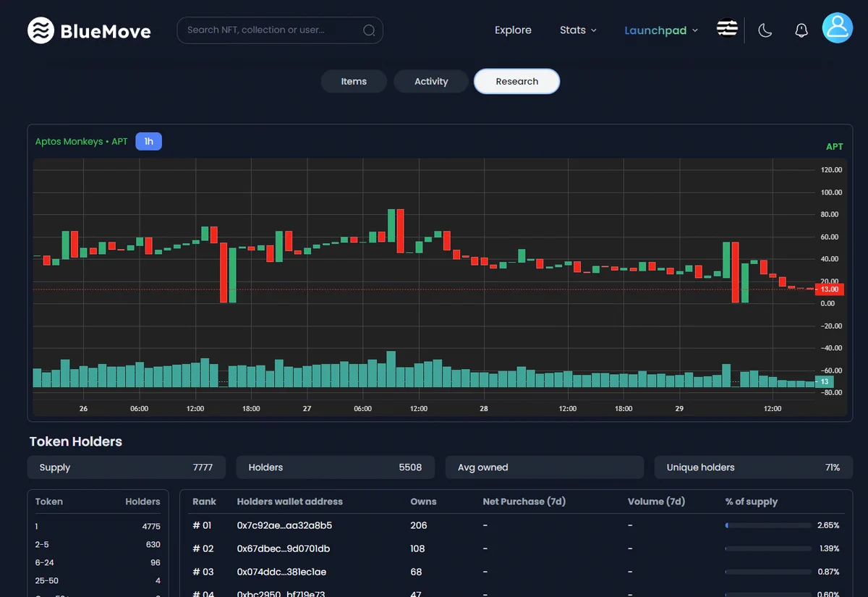Screen dimensions: 868x597
Task: Click the Token Holders heading
Action: [x=76, y=441]
